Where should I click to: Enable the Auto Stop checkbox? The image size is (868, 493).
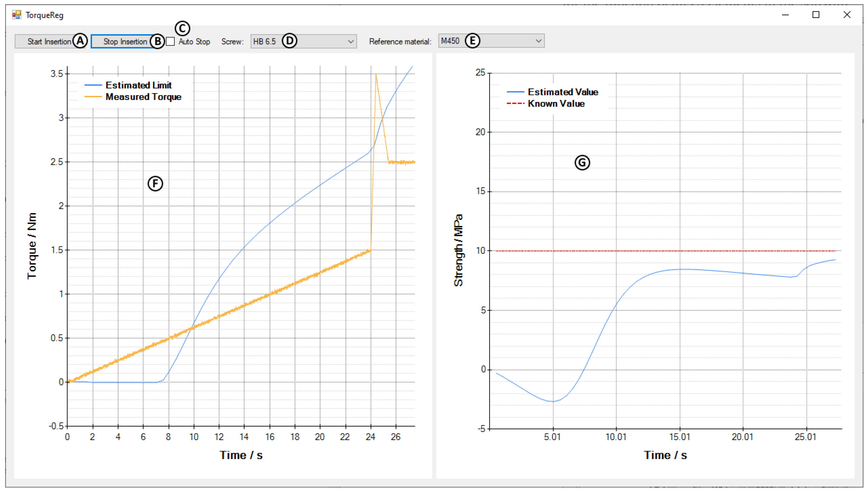(x=170, y=42)
